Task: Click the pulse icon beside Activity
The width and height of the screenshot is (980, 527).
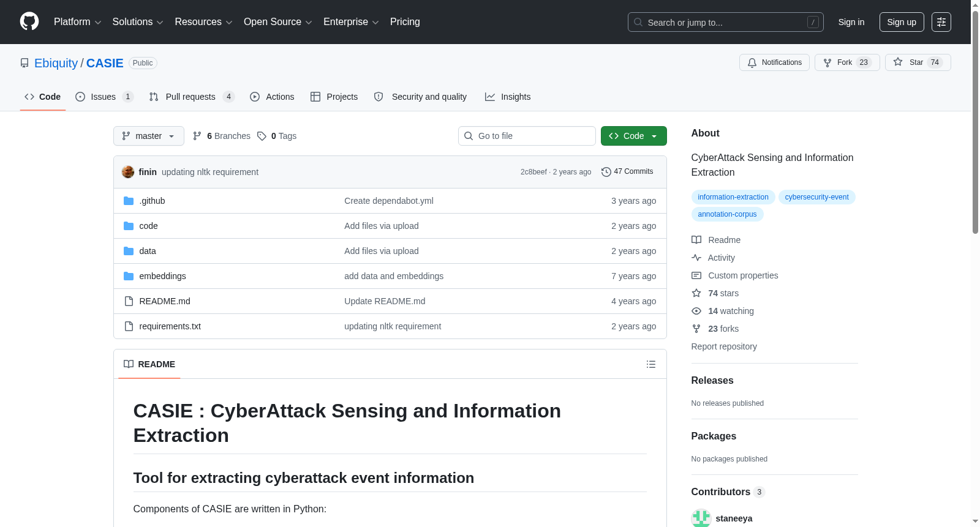Action: click(x=696, y=258)
